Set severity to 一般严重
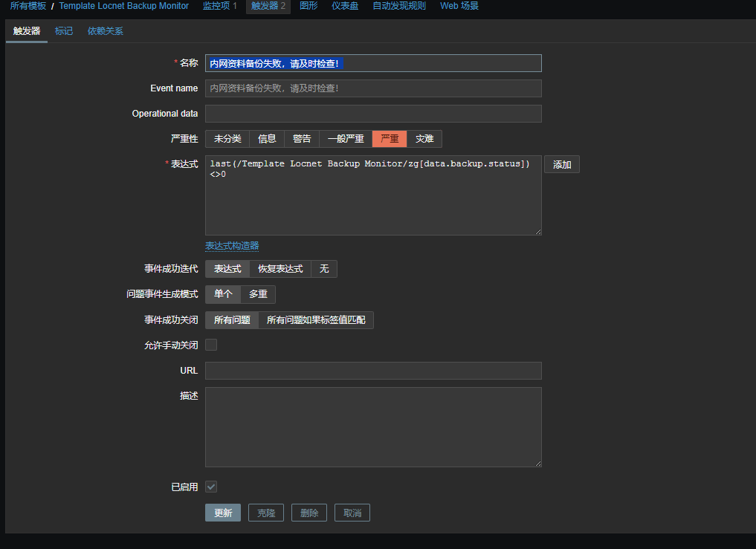 346,139
